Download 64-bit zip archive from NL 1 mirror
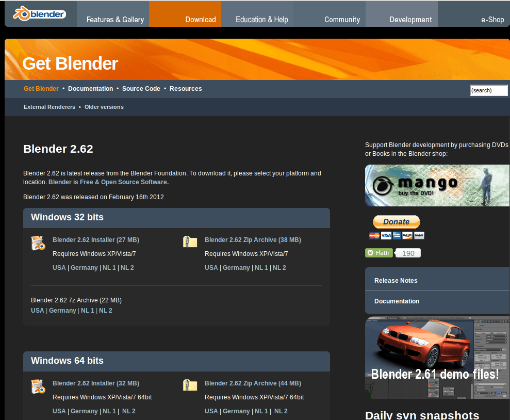Screen dimensions: 510x420 tap(261, 411)
